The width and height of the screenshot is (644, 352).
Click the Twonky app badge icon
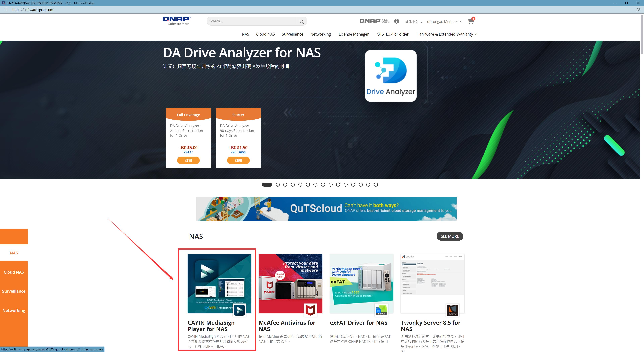click(x=452, y=310)
